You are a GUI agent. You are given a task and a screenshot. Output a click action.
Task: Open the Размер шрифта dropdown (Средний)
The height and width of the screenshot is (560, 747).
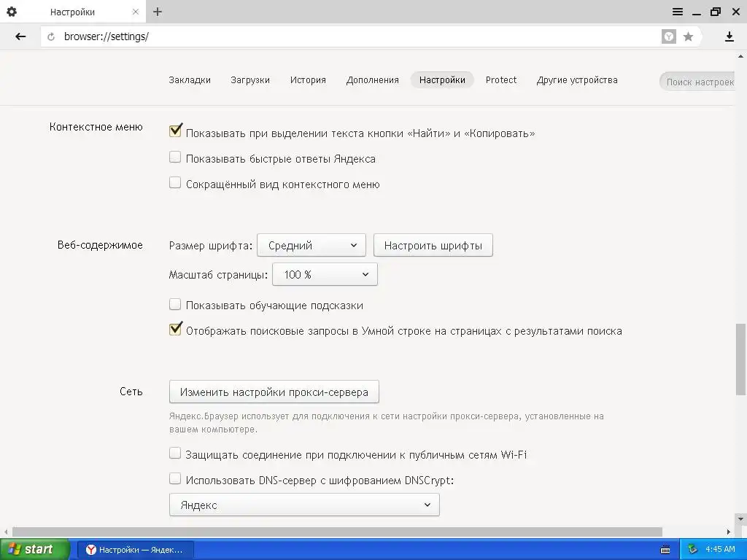(311, 245)
